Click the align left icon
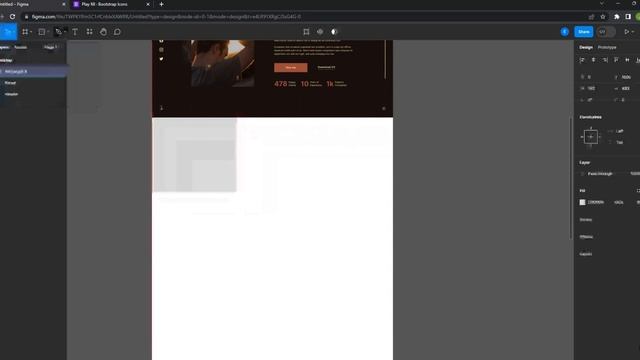Screen dimensions: 640x360 582,60
